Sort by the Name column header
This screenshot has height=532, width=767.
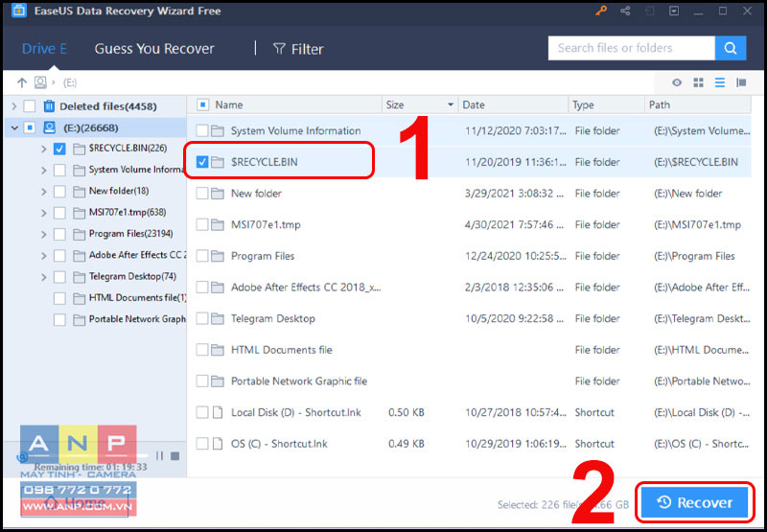click(229, 104)
